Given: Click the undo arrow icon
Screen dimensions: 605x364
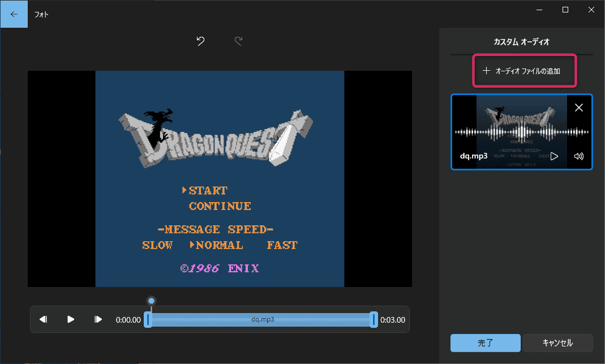Looking at the screenshot, I should [x=200, y=41].
